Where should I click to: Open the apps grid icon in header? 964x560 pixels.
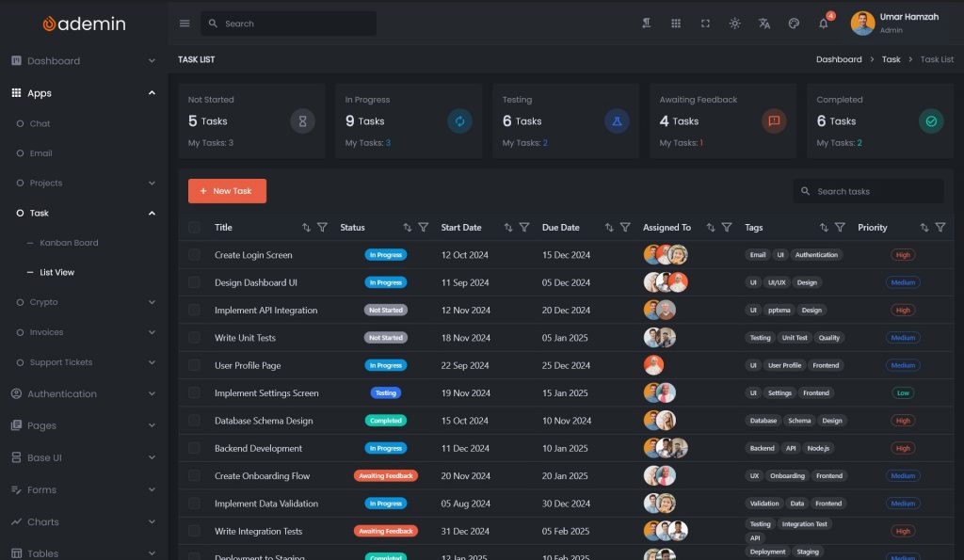(676, 24)
